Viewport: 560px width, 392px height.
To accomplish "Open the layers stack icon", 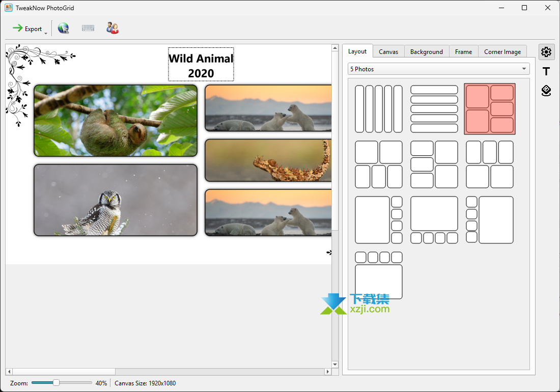I will click(546, 91).
